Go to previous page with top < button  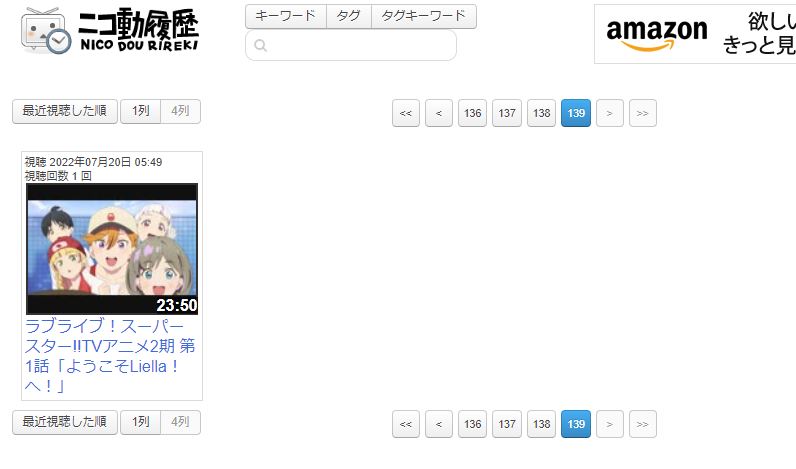[x=439, y=113]
